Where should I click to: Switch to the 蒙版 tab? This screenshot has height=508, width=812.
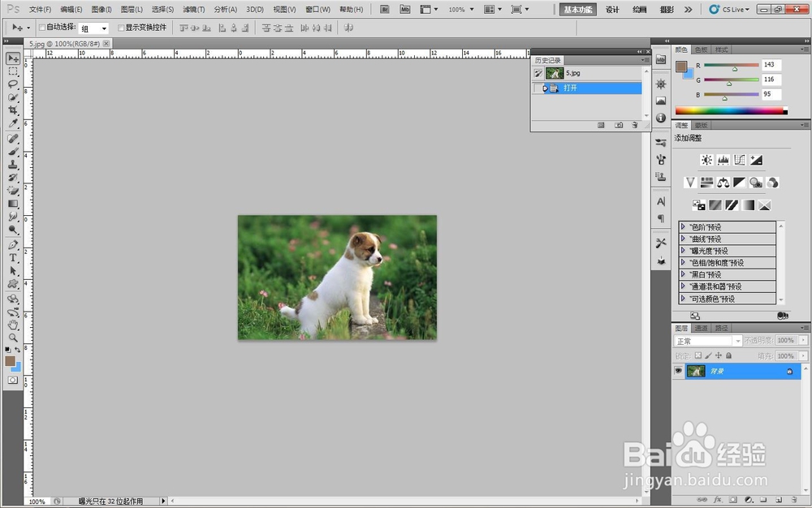(702, 125)
